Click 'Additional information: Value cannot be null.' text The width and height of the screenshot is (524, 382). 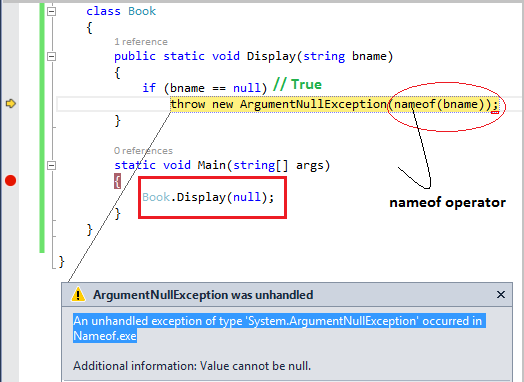point(192,366)
